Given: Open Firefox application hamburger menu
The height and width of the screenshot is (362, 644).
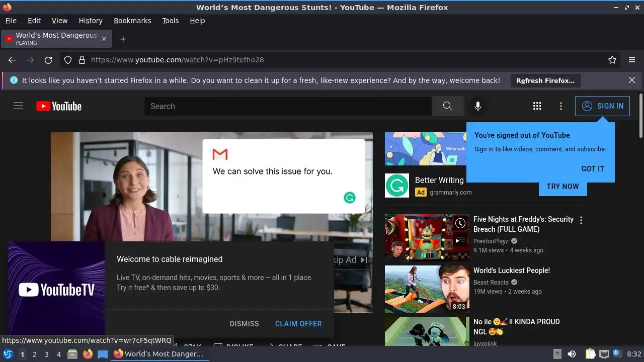Looking at the screenshot, I should coord(632,60).
